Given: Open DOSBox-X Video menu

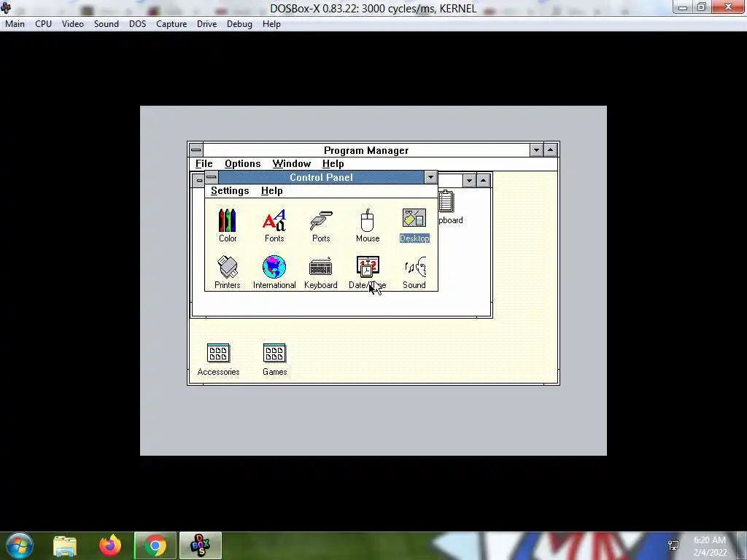Looking at the screenshot, I should [72, 24].
